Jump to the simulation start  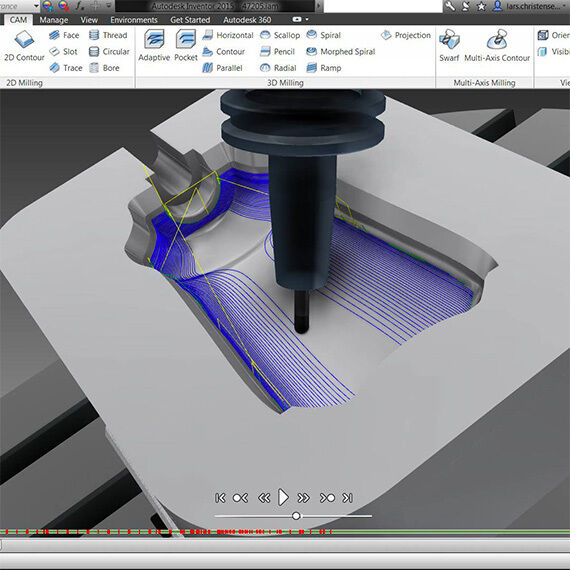(220, 498)
